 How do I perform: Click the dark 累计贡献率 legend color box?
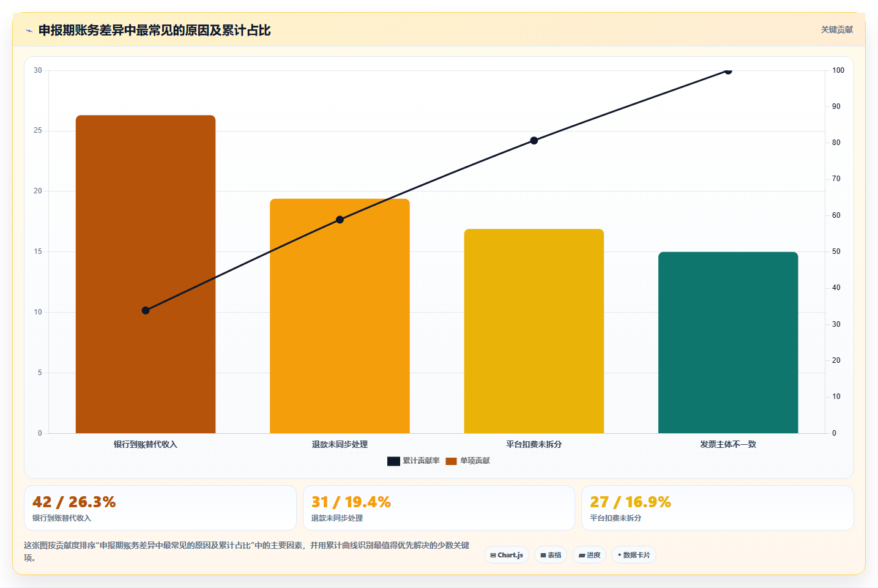coord(393,461)
